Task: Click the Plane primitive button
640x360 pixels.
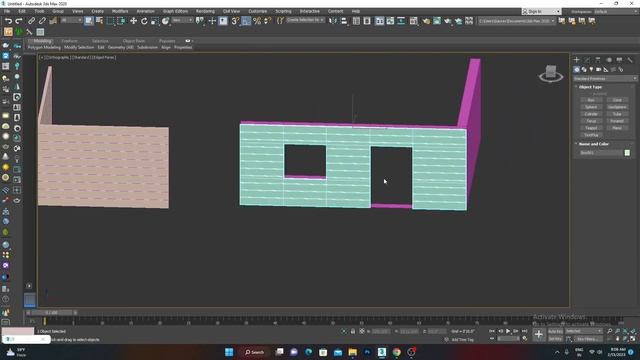Action: [x=617, y=128]
